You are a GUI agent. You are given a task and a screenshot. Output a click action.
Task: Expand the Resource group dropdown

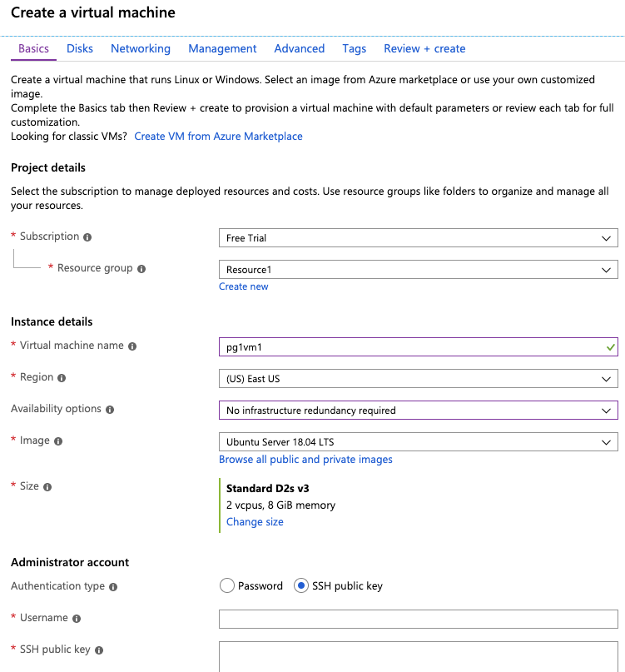pos(418,270)
